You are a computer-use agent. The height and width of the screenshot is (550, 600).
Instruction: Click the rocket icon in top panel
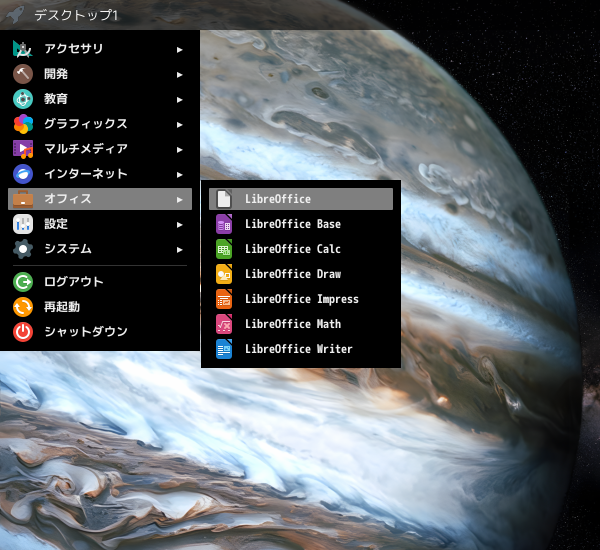(15, 15)
